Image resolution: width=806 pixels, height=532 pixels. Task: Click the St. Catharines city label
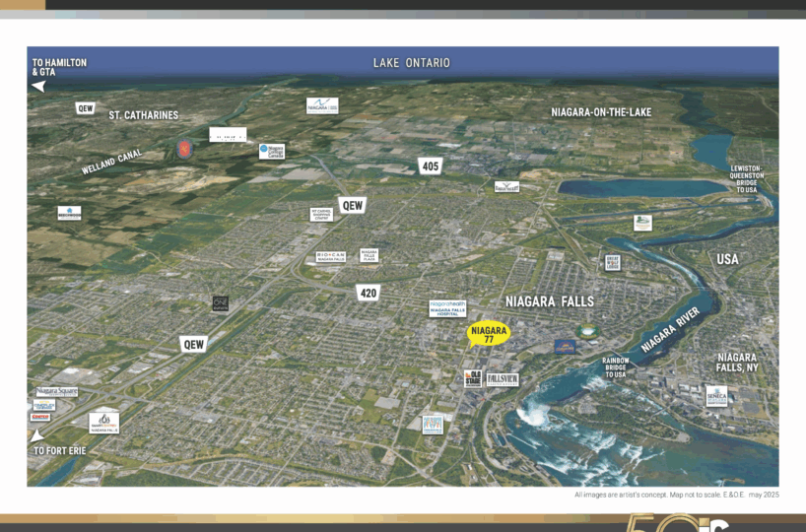click(144, 115)
